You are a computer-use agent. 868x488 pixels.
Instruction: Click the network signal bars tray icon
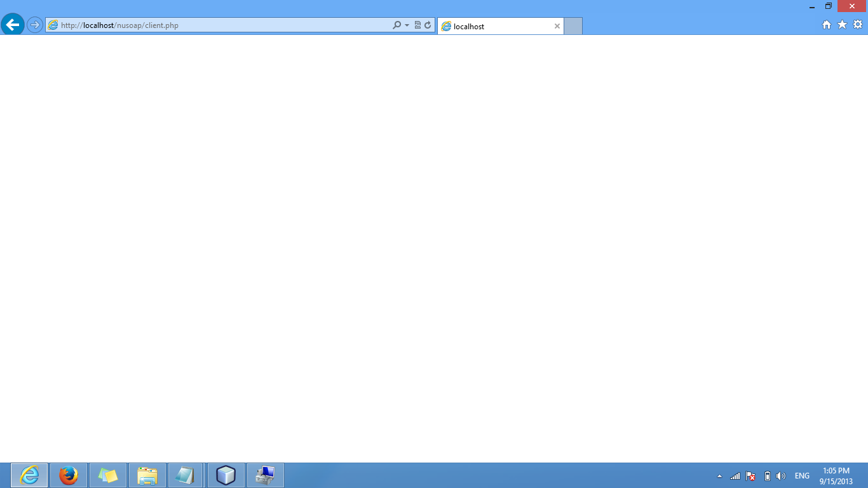pos(735,476)
